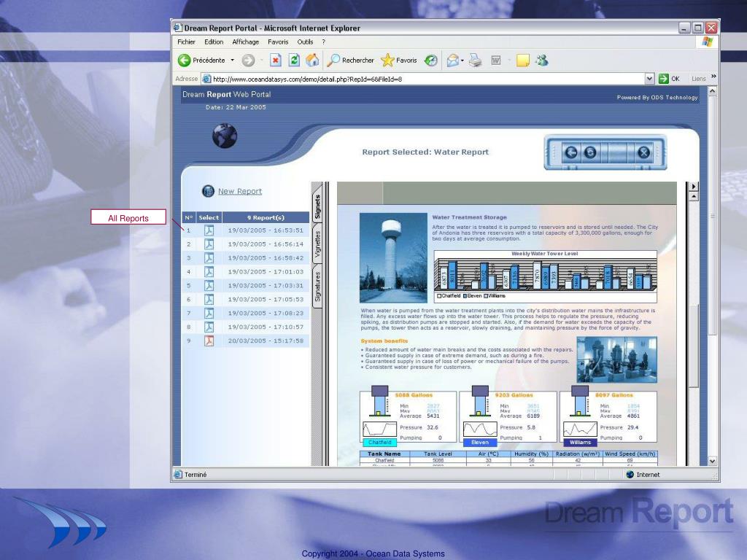Open PDF icon for report 5 at 17:03:31

(x=209, y=286)
